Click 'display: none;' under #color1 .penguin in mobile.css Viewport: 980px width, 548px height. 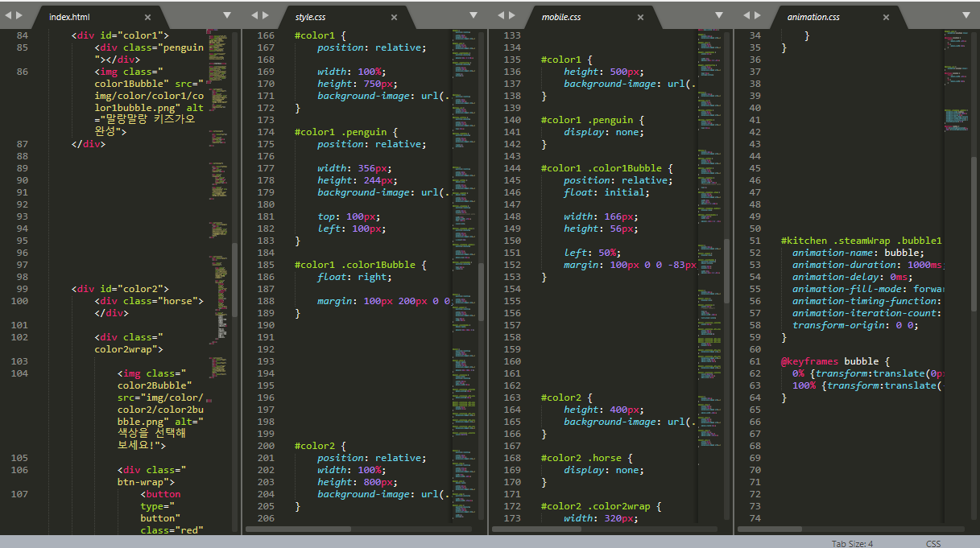pos(604,132)
